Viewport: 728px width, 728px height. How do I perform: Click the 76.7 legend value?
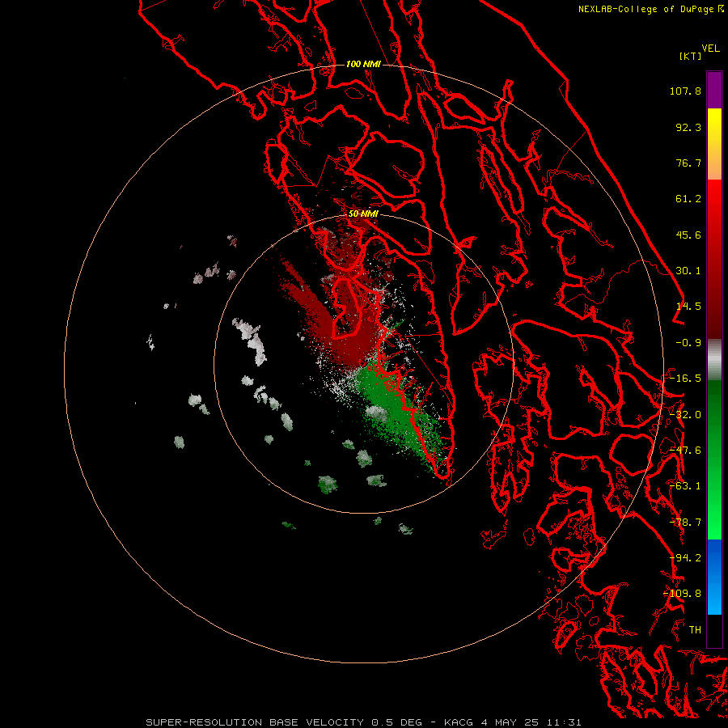click(x=688, y=163)
